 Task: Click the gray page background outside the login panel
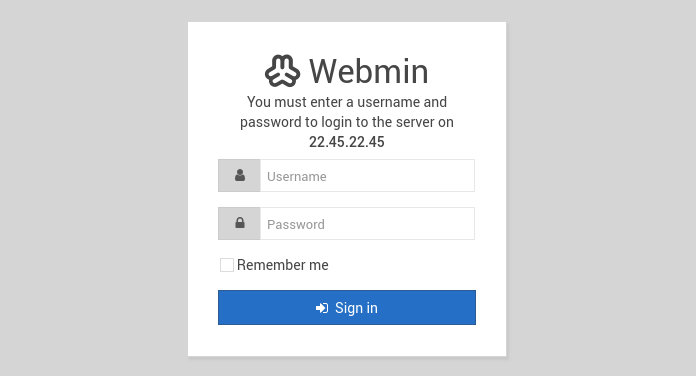(x=93, y=186)
